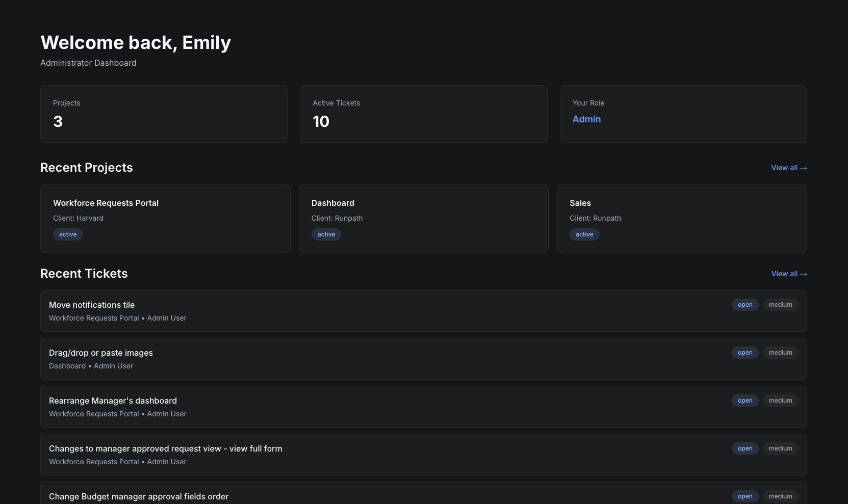This screenshot has height=504, width=848.
Task: Click active badge on Dashboard project card
Action: coord(326,234)
